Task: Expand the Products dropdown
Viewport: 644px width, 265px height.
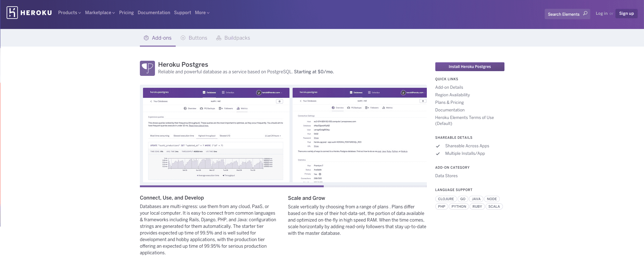Action: coord(69,13)
